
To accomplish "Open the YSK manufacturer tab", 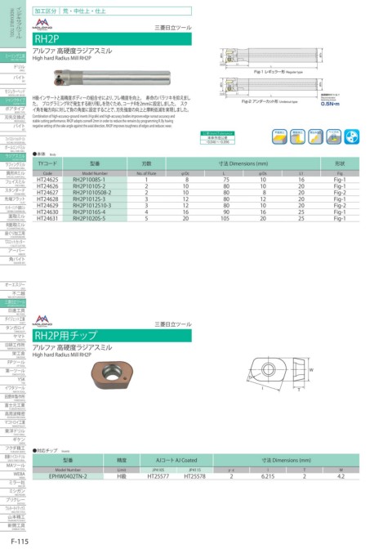I will tap(13, 380).
